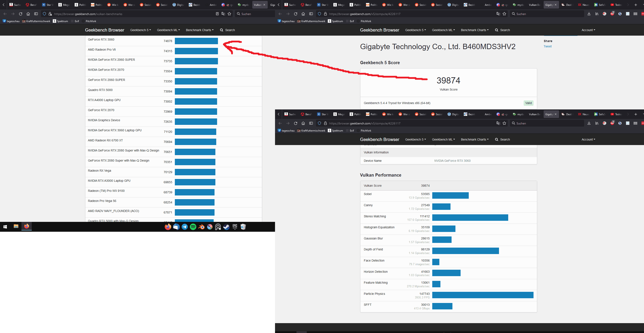Open File Explorer from the taskbar
644x333 pixels.
[16, 226]
